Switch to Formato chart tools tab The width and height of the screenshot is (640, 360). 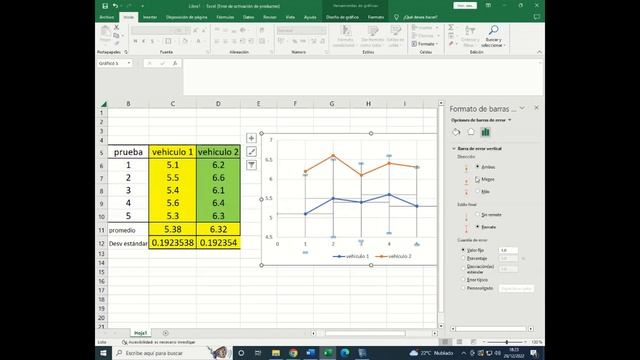tap(376, 17)
